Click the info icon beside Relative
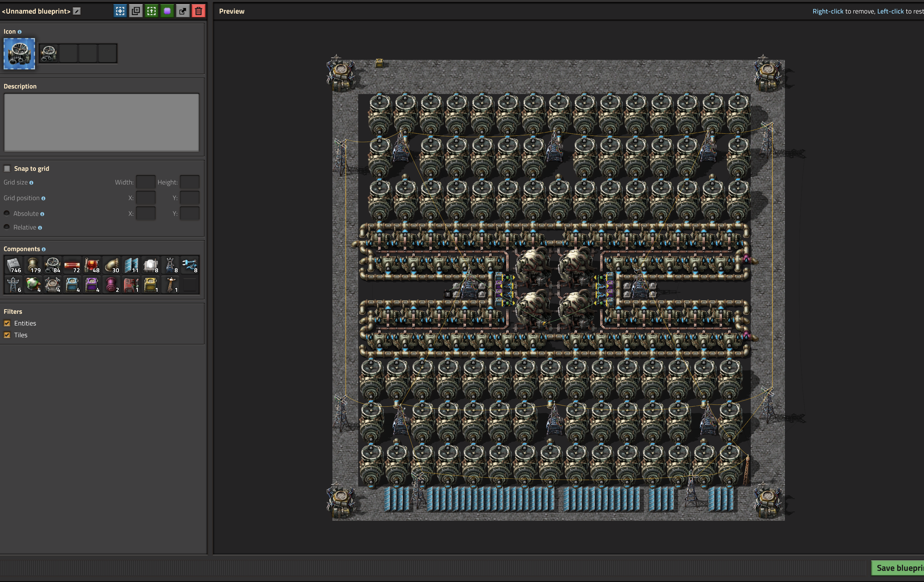 (x=40, y=228)
